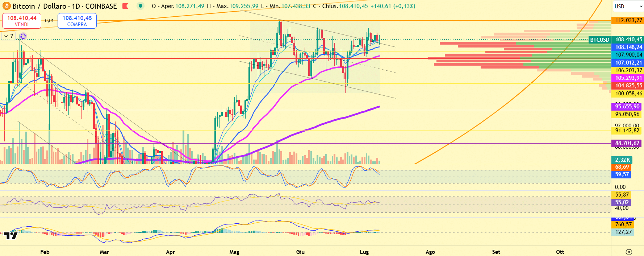The height and width of the screenshot is (256, 644).
Task: Click the purple refresh arrows icon
Action: (23, 36)
